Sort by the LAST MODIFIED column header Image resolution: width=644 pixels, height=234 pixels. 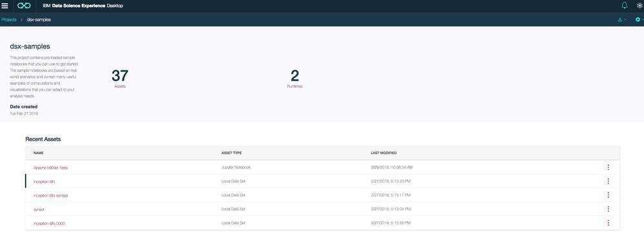tap(384, 153)
